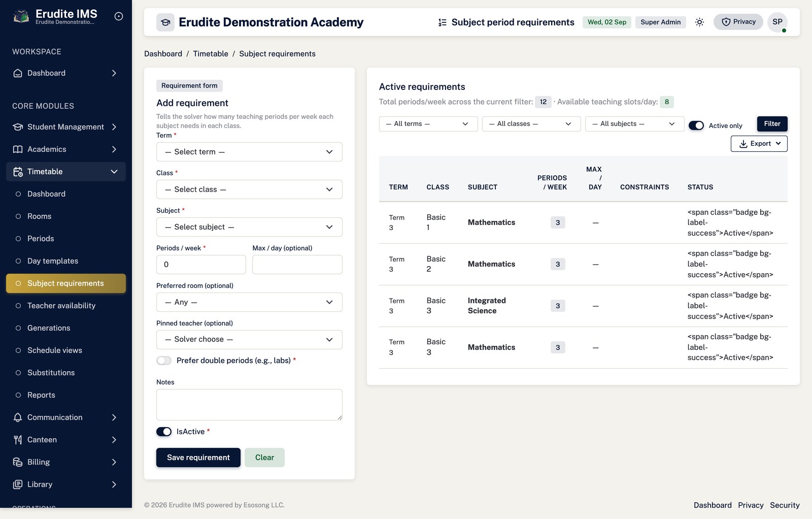Disable the Active only filter switch
Image resolution: width=812 pixels, height=519 pixels.
696,125
